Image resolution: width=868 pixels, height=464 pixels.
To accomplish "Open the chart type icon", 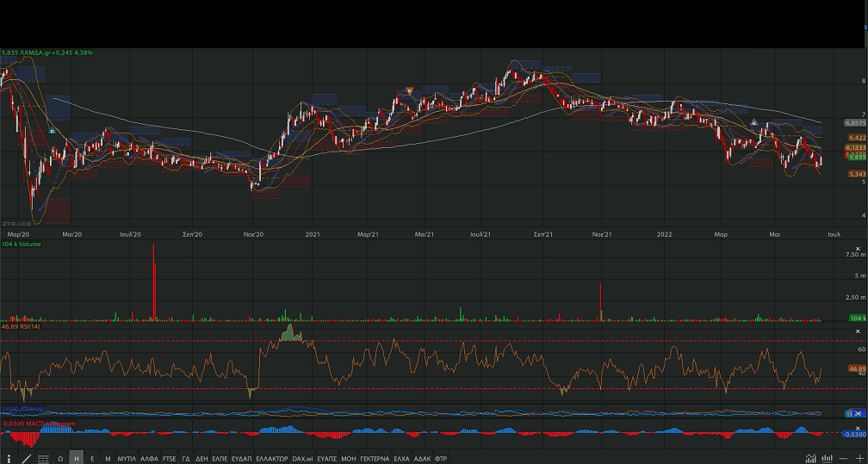I will (x=811, y=458).
